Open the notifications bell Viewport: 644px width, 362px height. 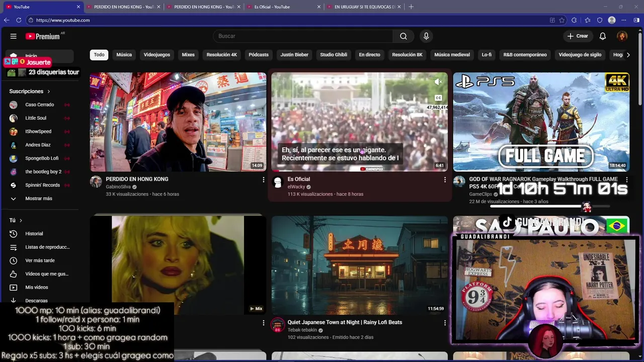[x=603, y=36]
